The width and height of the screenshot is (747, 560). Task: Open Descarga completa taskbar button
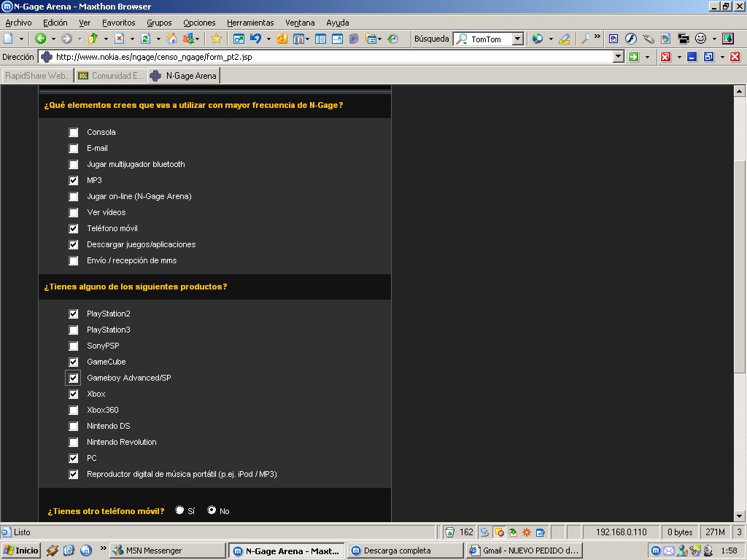click(x=406, y=551)
